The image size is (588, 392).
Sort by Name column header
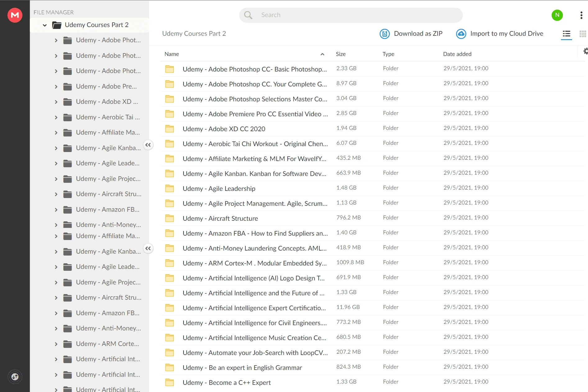[x=172, y=54]
